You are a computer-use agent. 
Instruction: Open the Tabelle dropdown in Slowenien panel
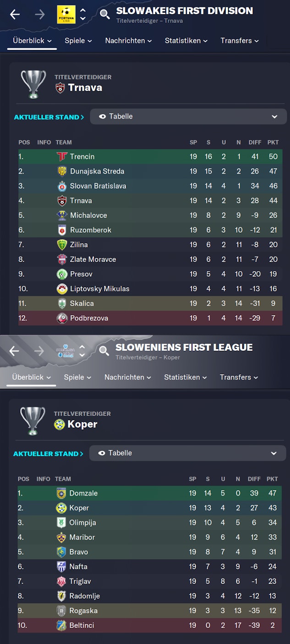187,453
